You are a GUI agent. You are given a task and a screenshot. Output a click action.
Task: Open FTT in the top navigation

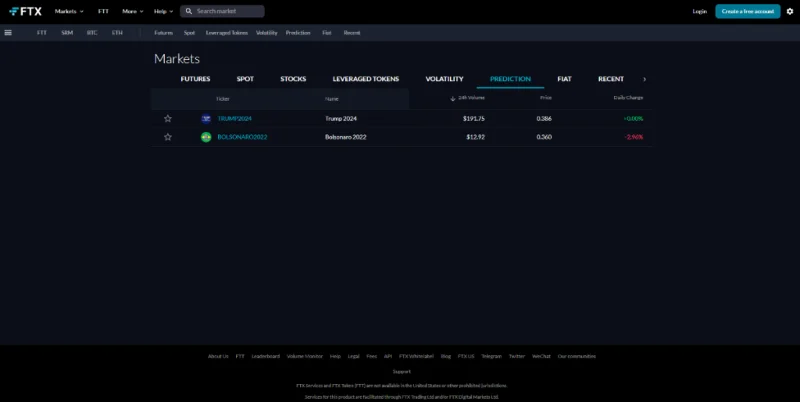103,11
